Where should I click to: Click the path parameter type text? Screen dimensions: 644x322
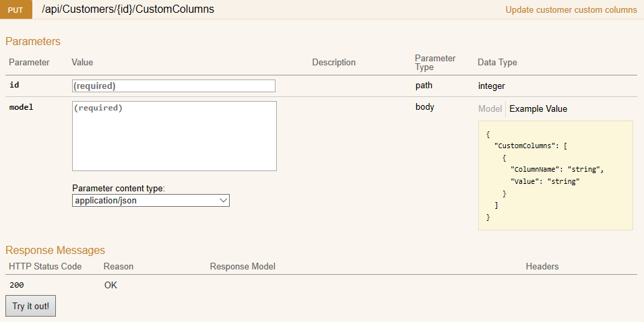coord(424,86)
